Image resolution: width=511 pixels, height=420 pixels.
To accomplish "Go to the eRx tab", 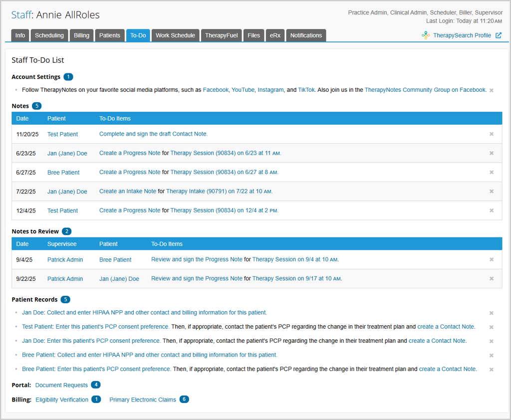I will (275, 35).
